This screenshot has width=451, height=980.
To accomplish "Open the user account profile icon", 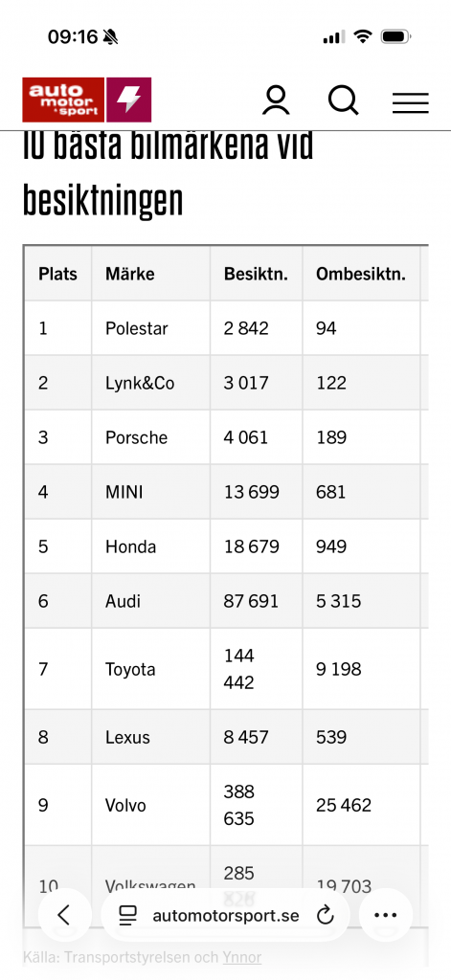I will pyautogui.click(x=276, y=100).
